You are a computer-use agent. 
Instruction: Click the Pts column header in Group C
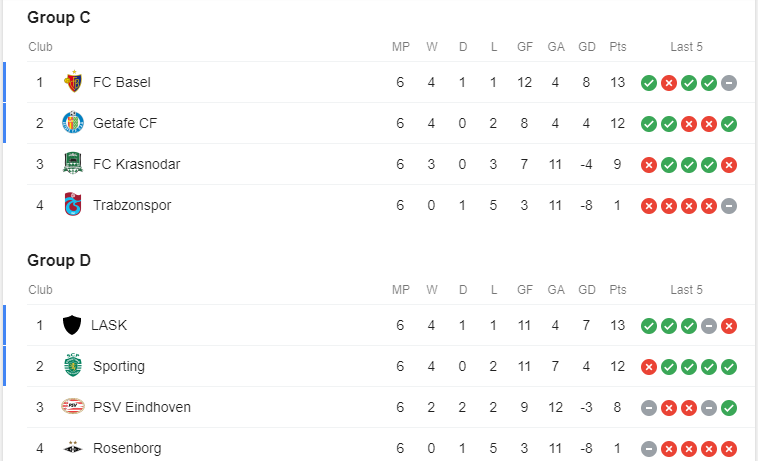617,47
